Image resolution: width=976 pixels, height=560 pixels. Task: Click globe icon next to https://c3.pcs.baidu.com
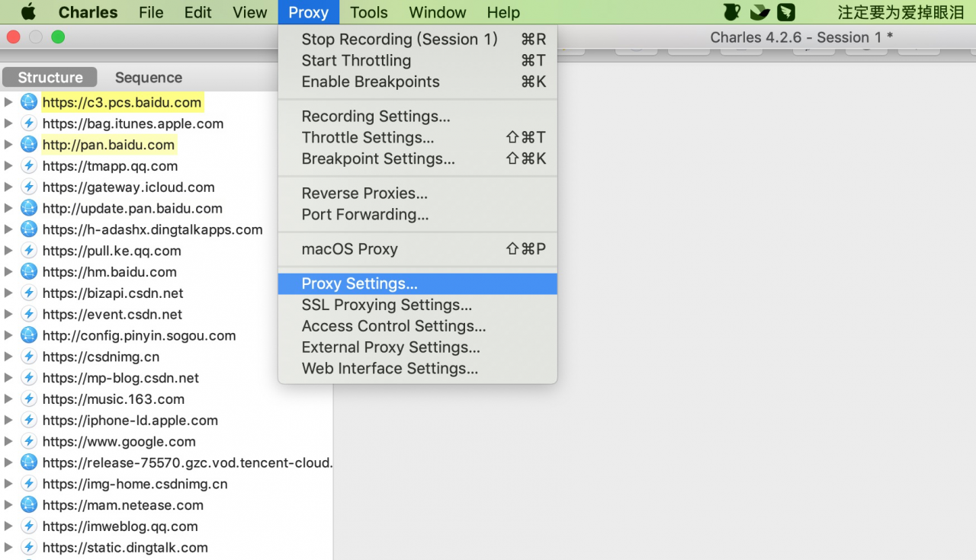point(29,102)
